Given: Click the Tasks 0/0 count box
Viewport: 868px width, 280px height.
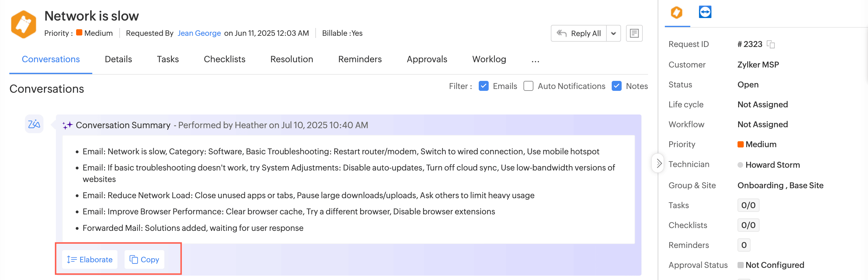Looking at the screenshot, I should (748, 205).
